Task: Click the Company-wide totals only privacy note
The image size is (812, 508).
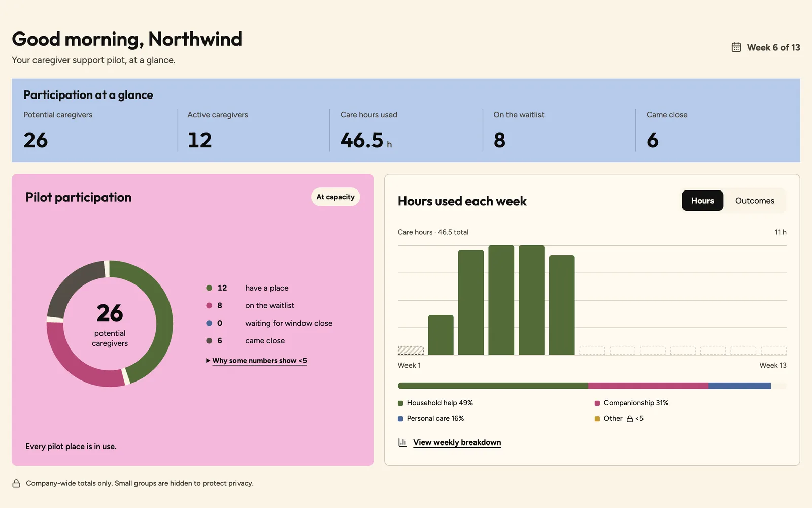Action: coord(140,483)
